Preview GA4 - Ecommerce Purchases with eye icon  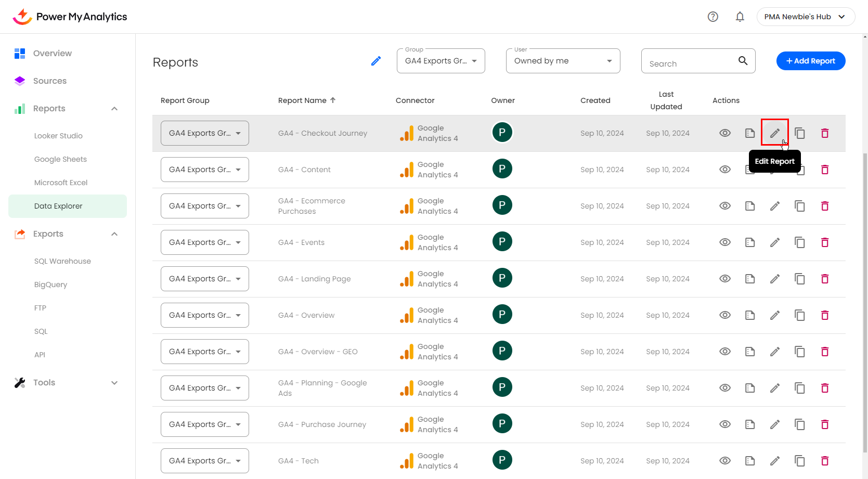coord(724,206)
